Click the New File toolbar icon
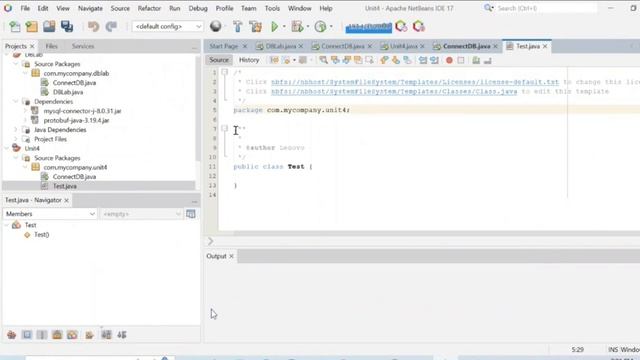The height and width of the screenshot is (360, 640). (x=15, y=27)
